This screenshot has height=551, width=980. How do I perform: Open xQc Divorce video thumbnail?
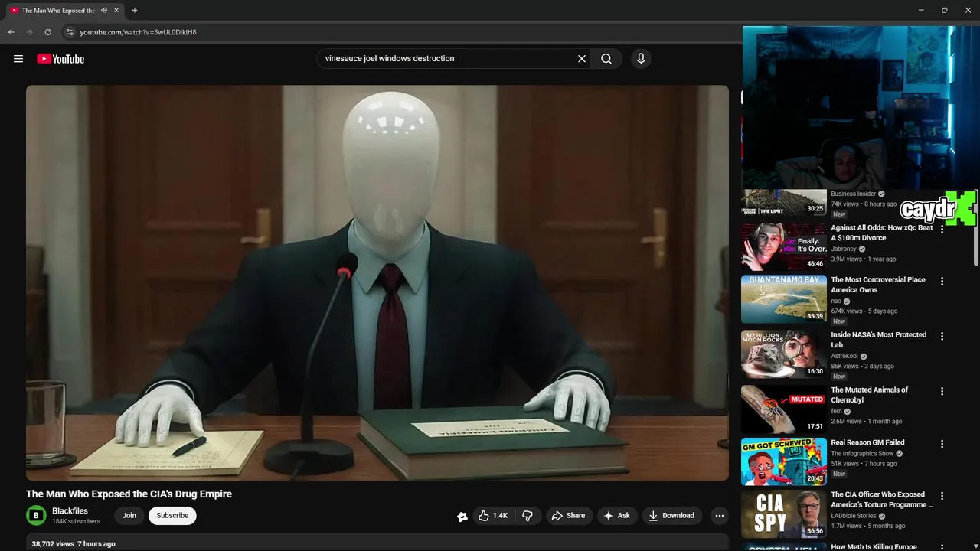point(783,246)
